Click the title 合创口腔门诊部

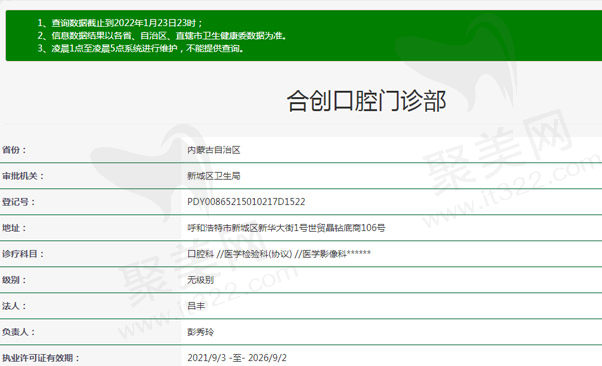(366, 101)
